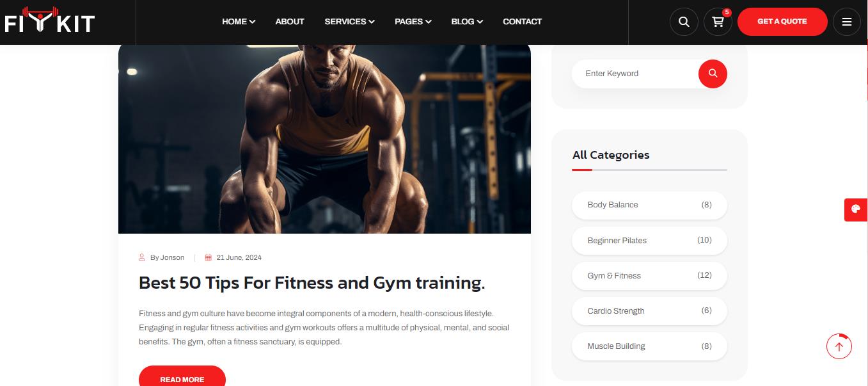Open the color palette side icon
868x386 pixels.
pos(856,210)
